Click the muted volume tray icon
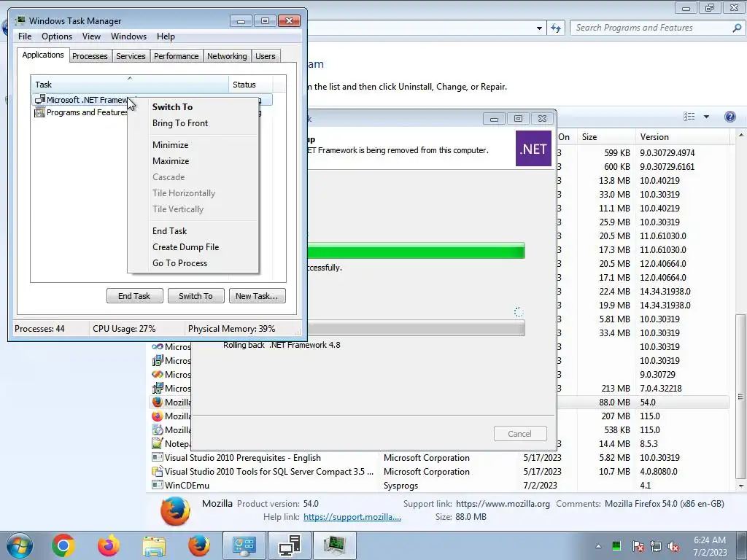The height and width of the screenshot is (560, 747). [673, 546]
